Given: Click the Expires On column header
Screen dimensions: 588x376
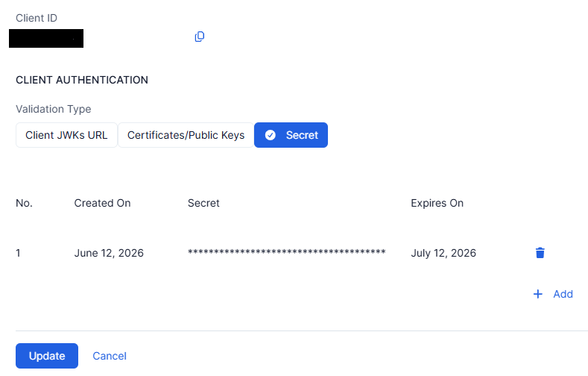Looking at the screenshot, I should (x=437, y=203).
